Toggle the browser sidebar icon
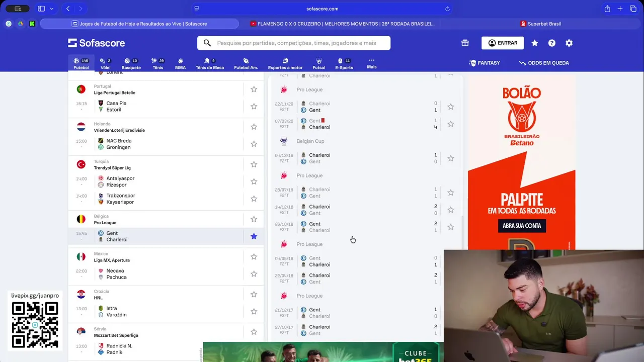The width and height of the screenshot is (644, 362). point(41,9)
